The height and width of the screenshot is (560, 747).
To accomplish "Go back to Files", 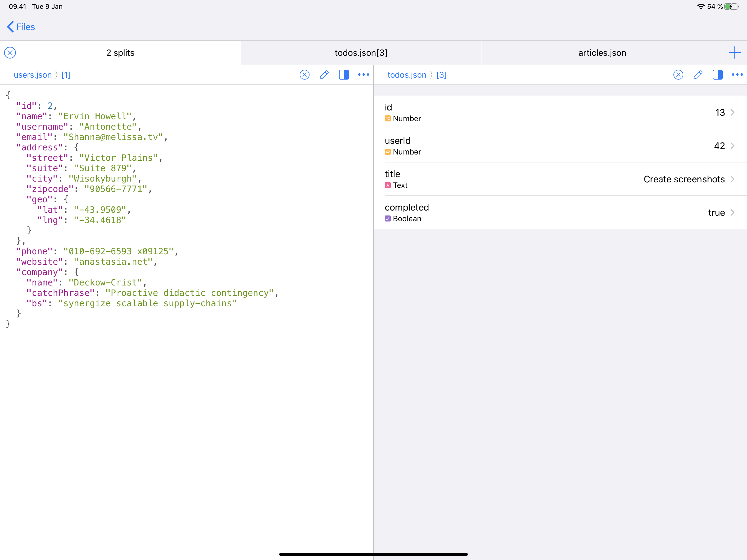I will click(x=21, y=27).
